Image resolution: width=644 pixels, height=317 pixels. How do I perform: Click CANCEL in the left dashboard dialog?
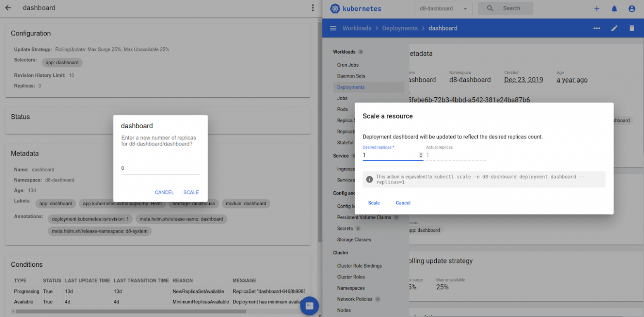click(x=164, y=193)
